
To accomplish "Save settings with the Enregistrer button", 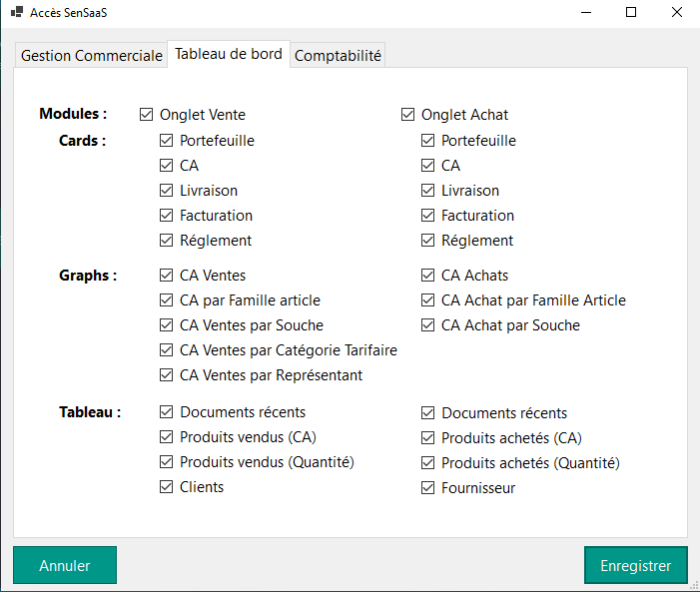I will [x=635, y=565].
